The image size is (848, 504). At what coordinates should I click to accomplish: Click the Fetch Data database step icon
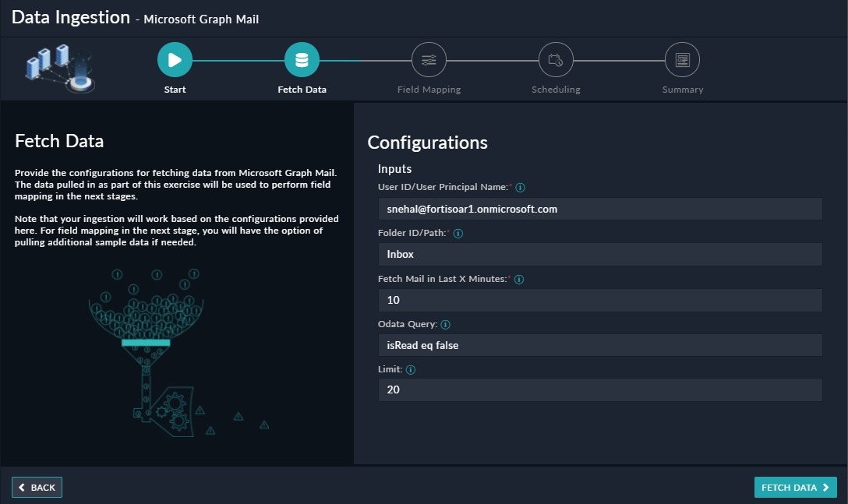click(x=302, y=60)
